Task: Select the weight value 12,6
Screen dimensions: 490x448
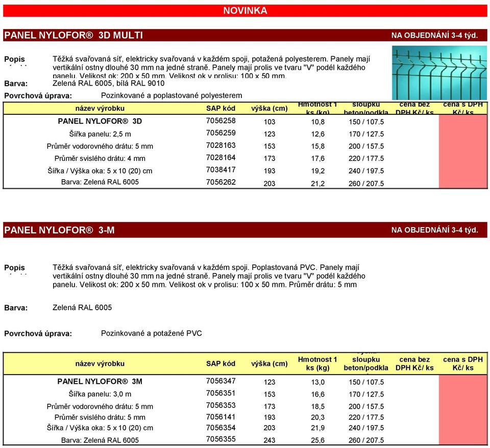Action: [318, 134]
